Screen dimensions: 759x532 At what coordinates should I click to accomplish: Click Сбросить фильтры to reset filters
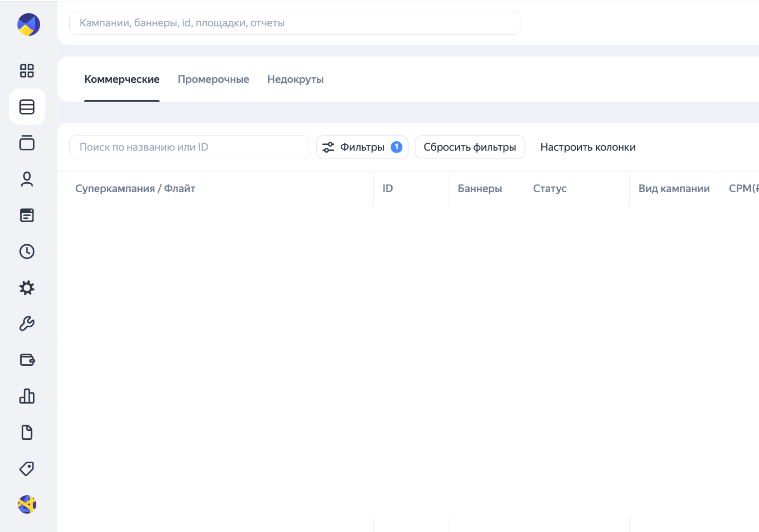[469, 147]
